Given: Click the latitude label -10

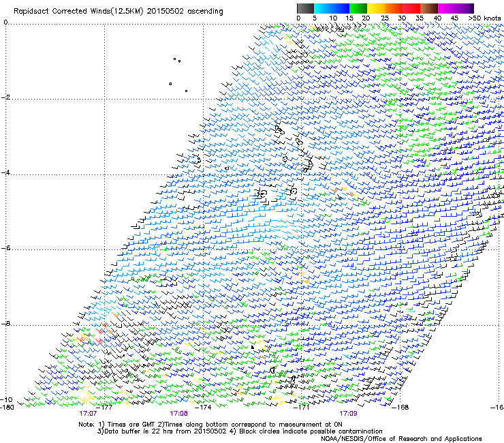Looking at the screenshot, I should (x=6, y=399).
